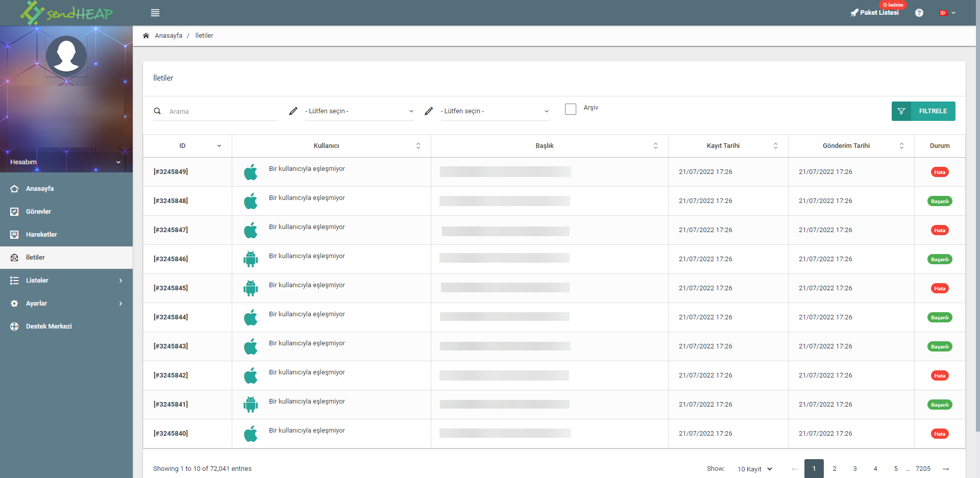Open Paket Listesi from the top bar
Viewport: 980px width, 478px height.
click(x=874, y=13)
